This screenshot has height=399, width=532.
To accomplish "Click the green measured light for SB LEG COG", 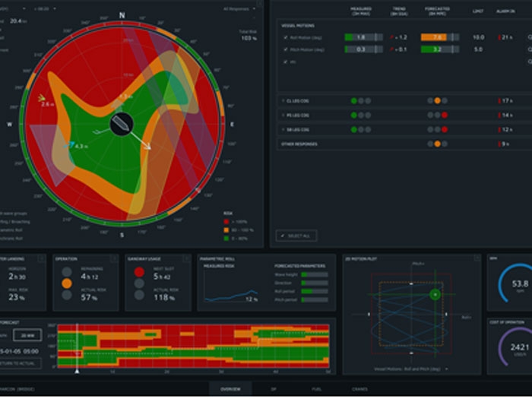I will (353, 130).
